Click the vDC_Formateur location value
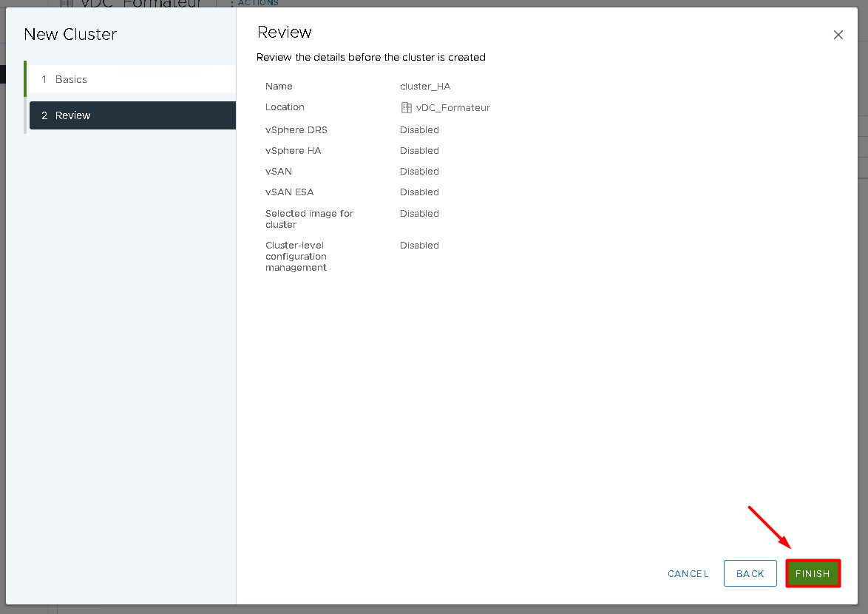This screenshot has height=614, width=868. pos(452,107)
